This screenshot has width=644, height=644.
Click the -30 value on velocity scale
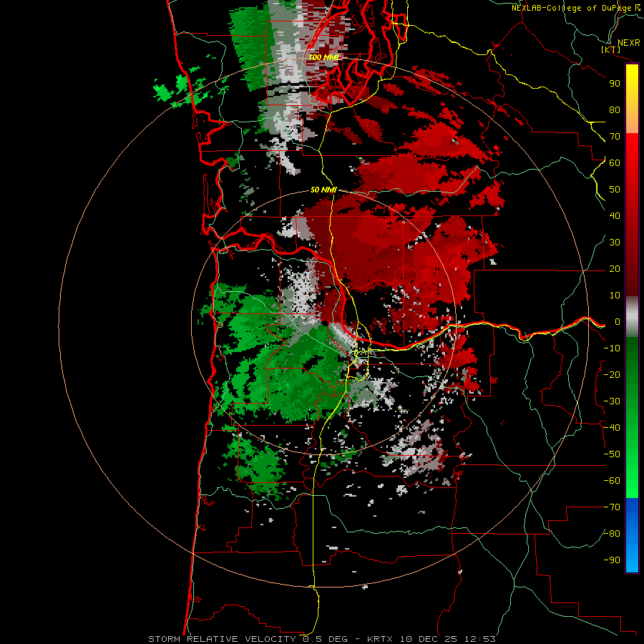click(612, 401)
